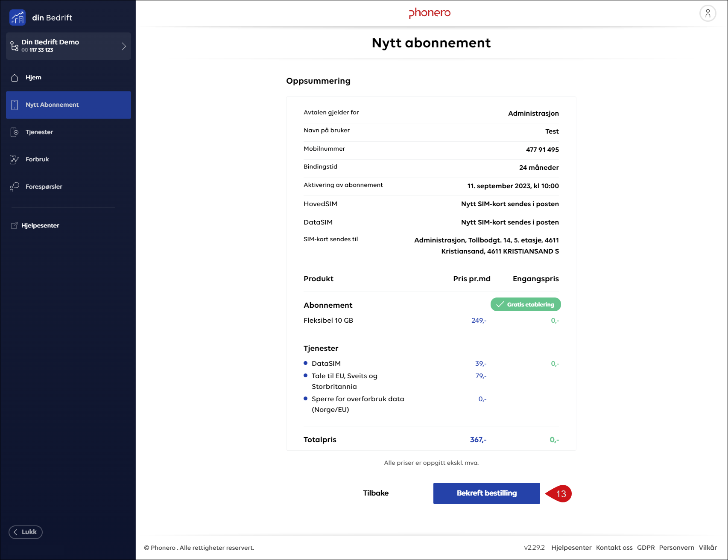Click the Hjem house icon
728x560 pixels.
click(x=15, y=78)
